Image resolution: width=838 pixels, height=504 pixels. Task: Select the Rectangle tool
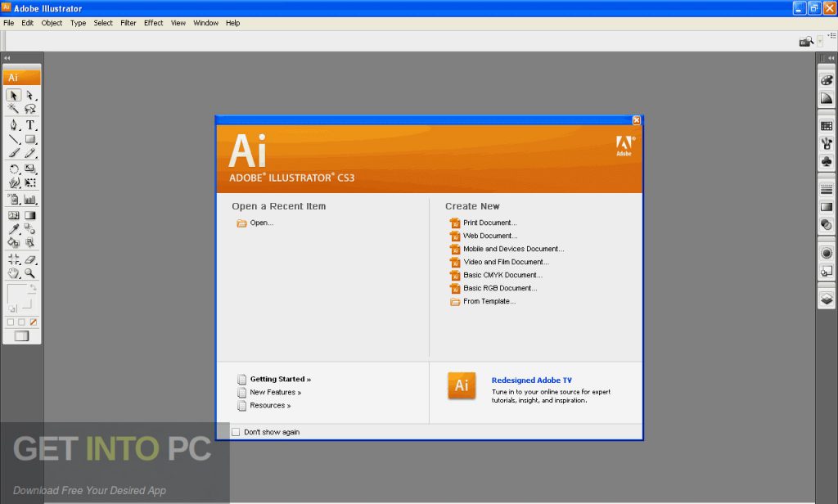tap(30, 139)
